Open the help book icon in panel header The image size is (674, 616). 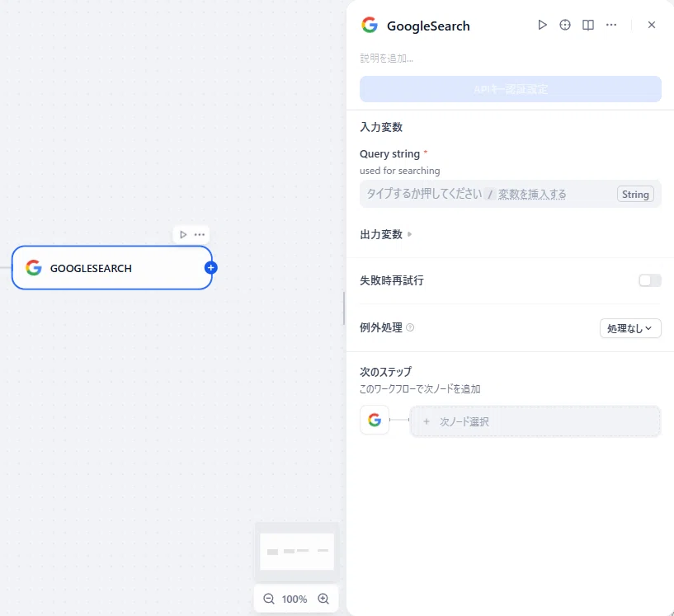588,25
